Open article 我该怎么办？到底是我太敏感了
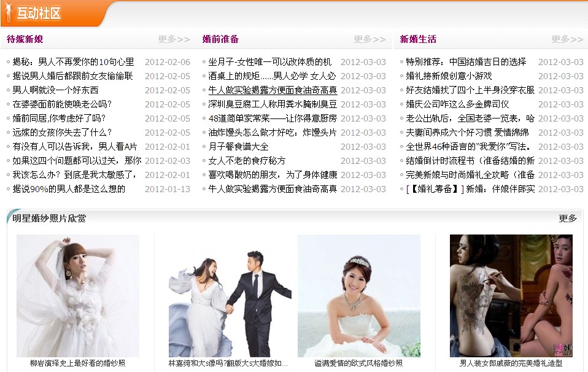588x372 pixels. tap(75, 175)
